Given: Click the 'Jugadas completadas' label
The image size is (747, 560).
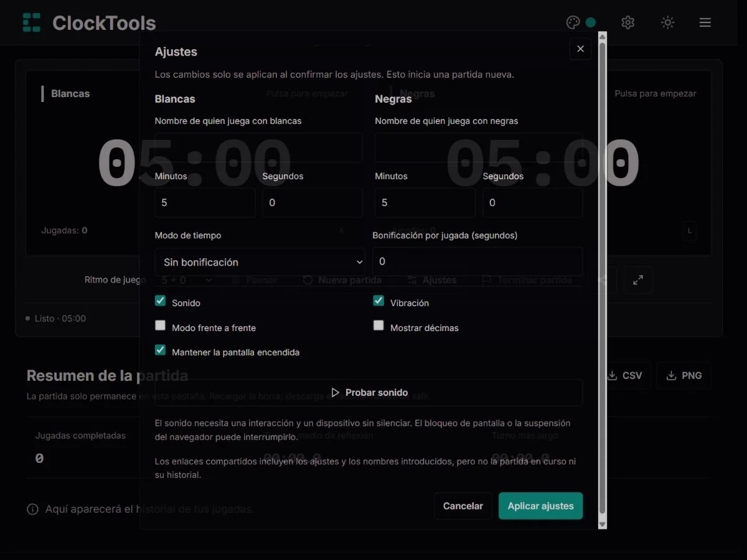Looking at the screenshot, I should (x=80, y=436).
